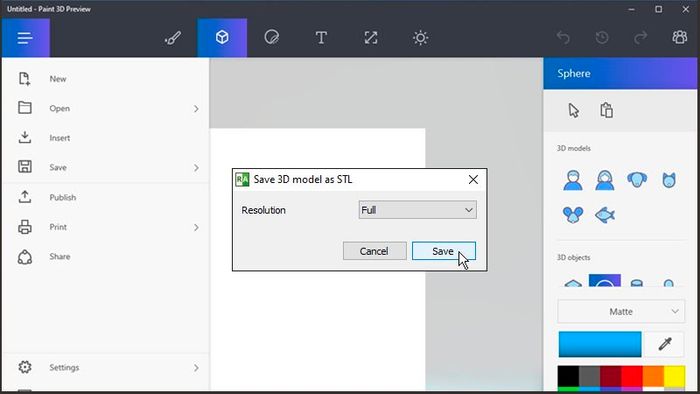
Task: Insert the heart-shaped 3D model
Action: 573,215
